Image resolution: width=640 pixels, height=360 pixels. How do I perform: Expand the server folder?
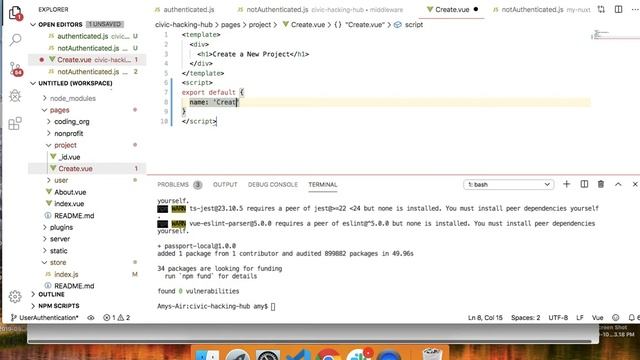(60, 239)
